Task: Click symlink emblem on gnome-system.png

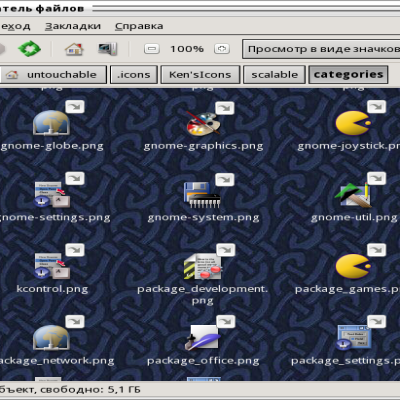Action: (225, 180)
